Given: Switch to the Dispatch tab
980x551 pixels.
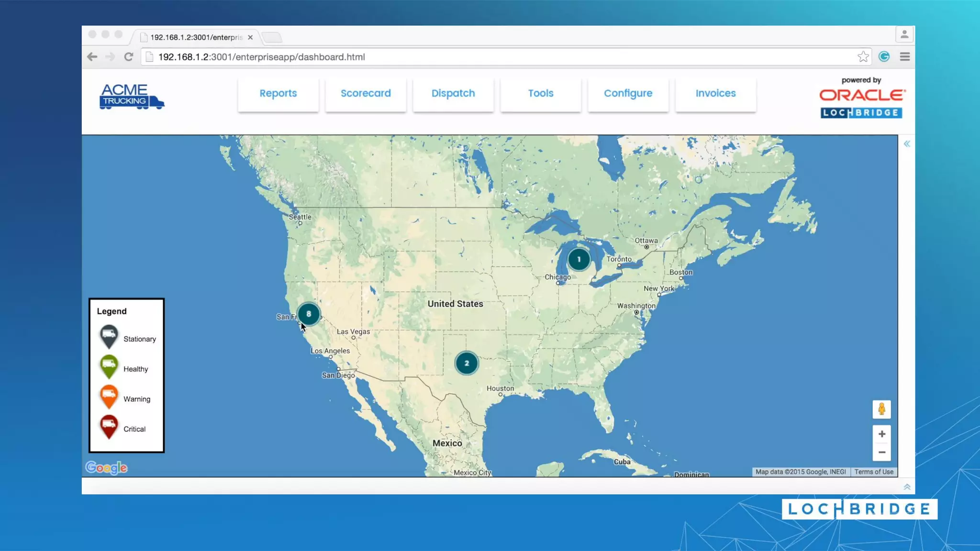Looking at the screenshot, I should tap(453, 93).
